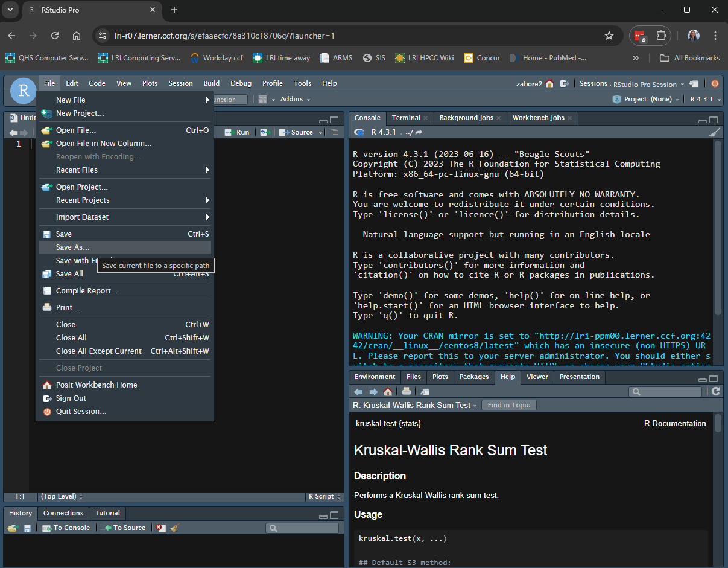Screen dimensions: 728x568
Task: Open the R Script file type dropdown
Action: [x=324, y=496]
